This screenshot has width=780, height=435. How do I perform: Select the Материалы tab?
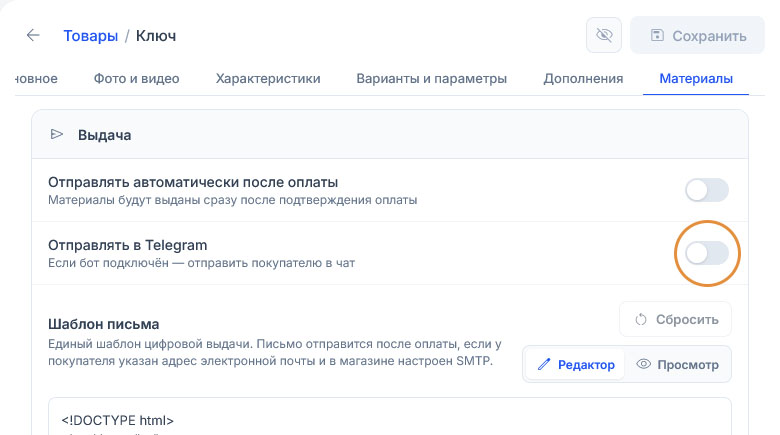point(696,79)
